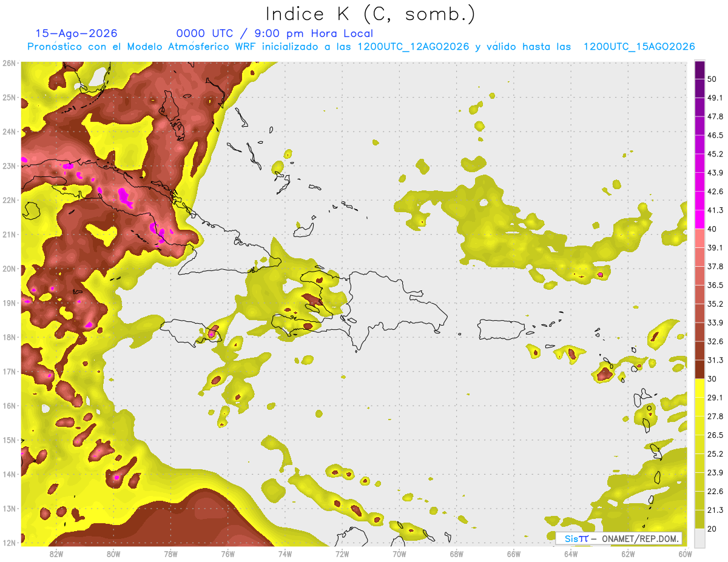
Task: Click the colorbar value '25.2'
Action: (x=715, y=454)
